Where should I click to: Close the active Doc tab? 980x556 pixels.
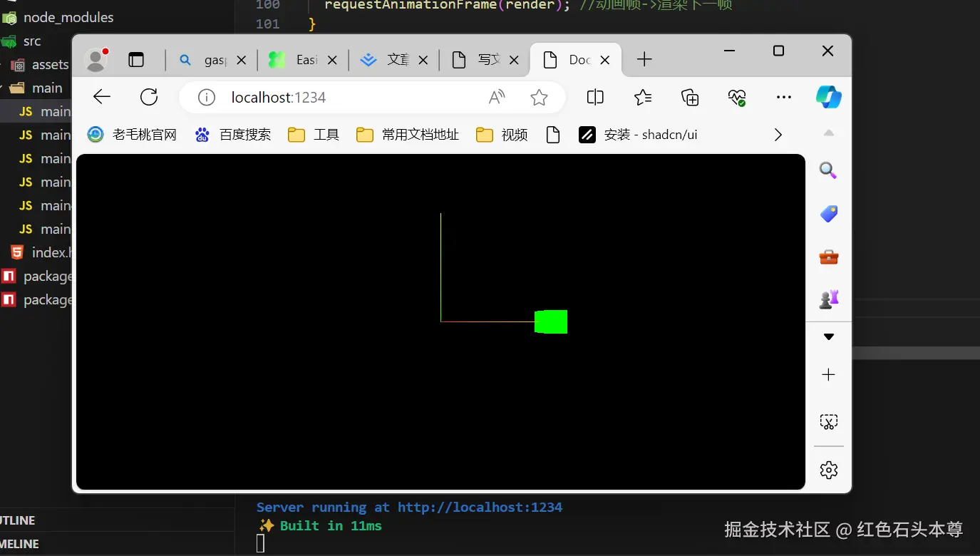[x=604, y=61]
